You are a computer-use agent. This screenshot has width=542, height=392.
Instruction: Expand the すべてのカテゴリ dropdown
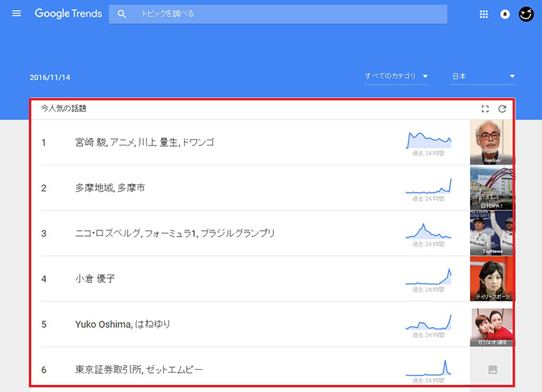point(396,76)
